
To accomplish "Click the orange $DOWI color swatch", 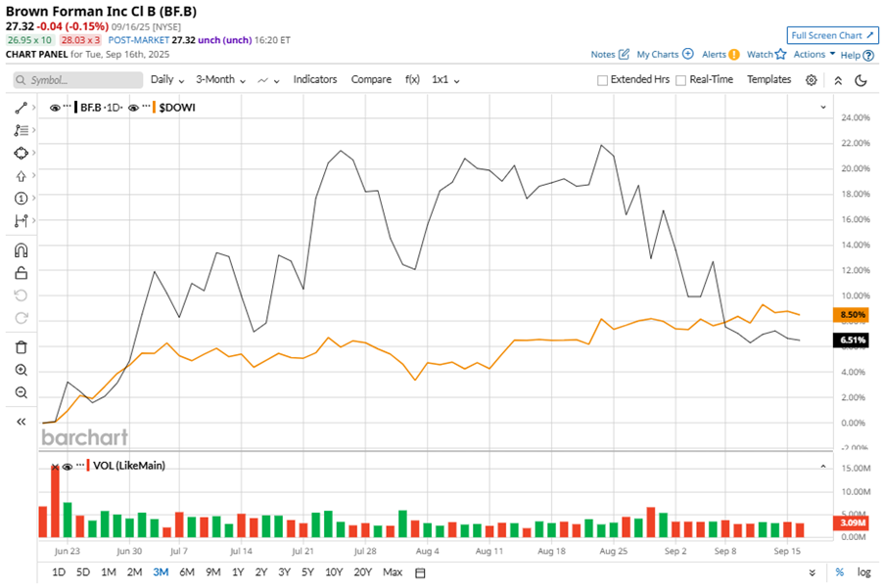I will point(155,107).
